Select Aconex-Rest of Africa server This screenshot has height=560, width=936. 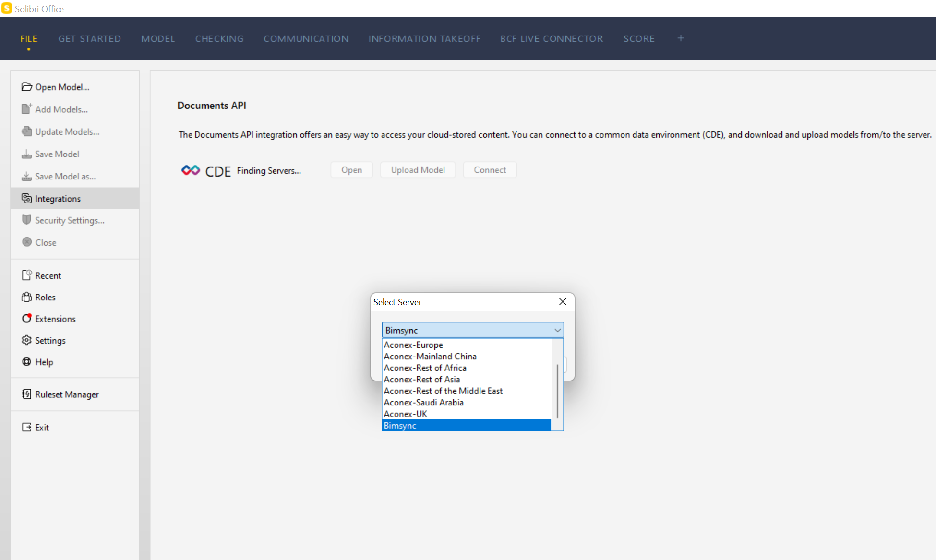(x=467, y=368)
